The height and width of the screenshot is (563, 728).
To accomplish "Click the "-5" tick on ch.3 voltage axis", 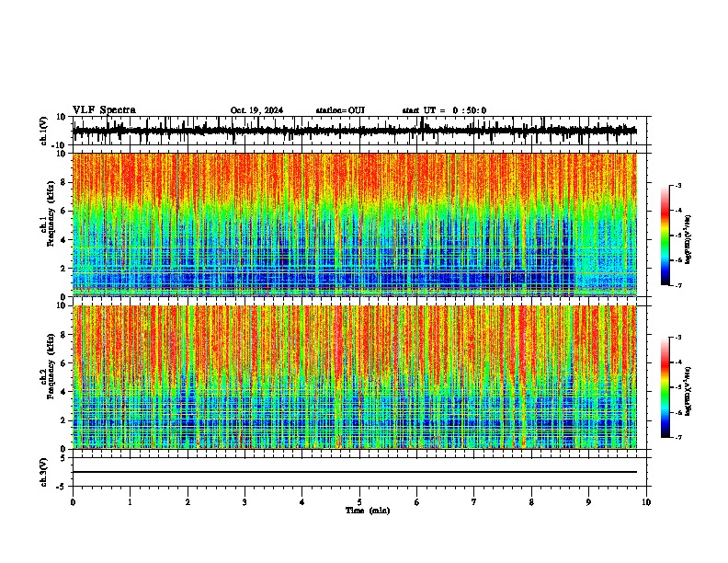I will coord(62,487).
